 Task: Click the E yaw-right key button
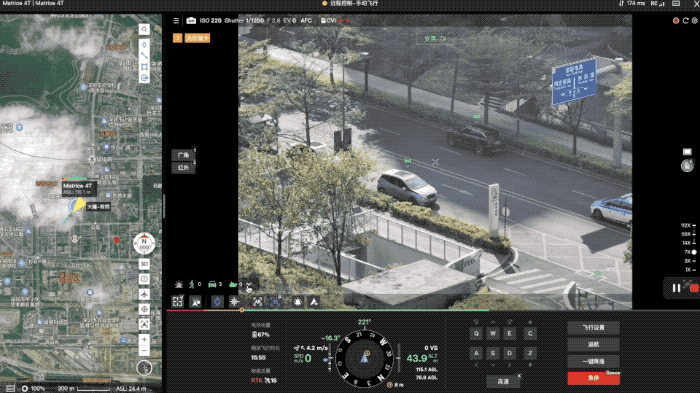tap(509, 334)
